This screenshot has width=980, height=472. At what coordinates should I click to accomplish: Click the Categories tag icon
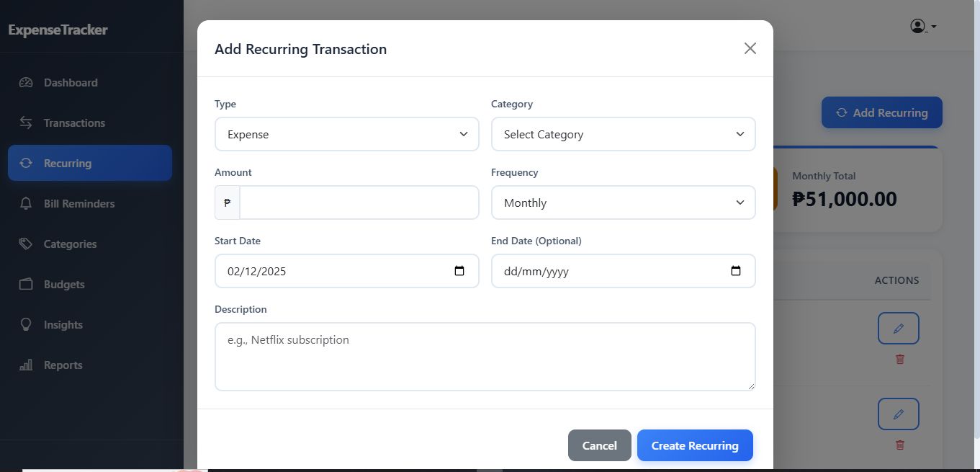point(26,244)
